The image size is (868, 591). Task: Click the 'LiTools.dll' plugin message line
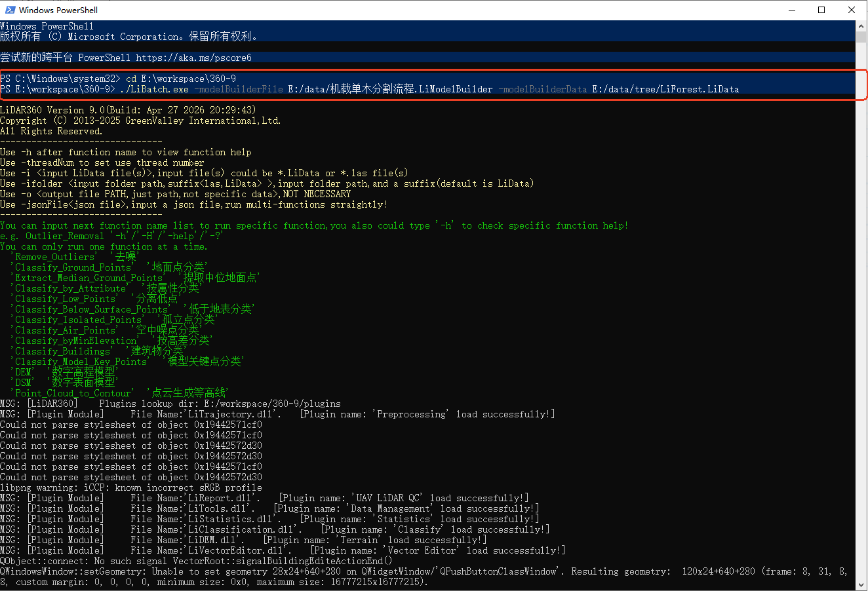269,508
